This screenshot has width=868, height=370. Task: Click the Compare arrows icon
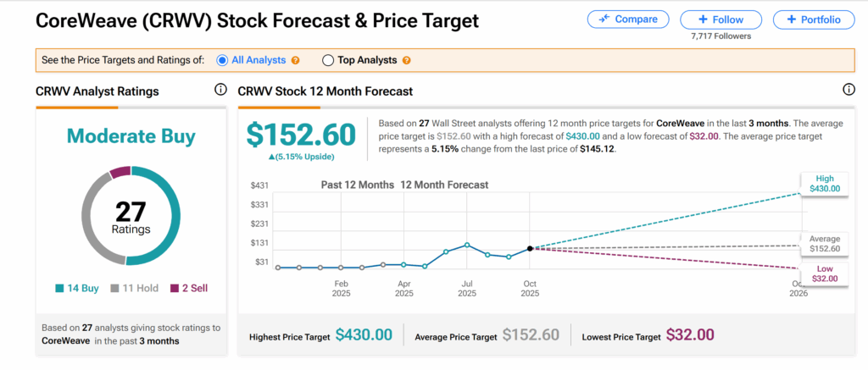(605, 19)
